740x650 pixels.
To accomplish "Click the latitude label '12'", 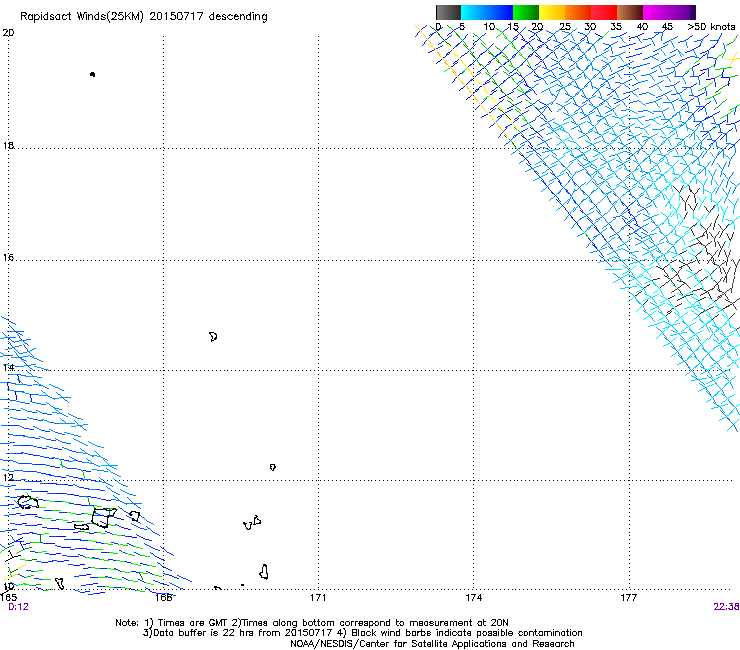I will tap(8, 477).
